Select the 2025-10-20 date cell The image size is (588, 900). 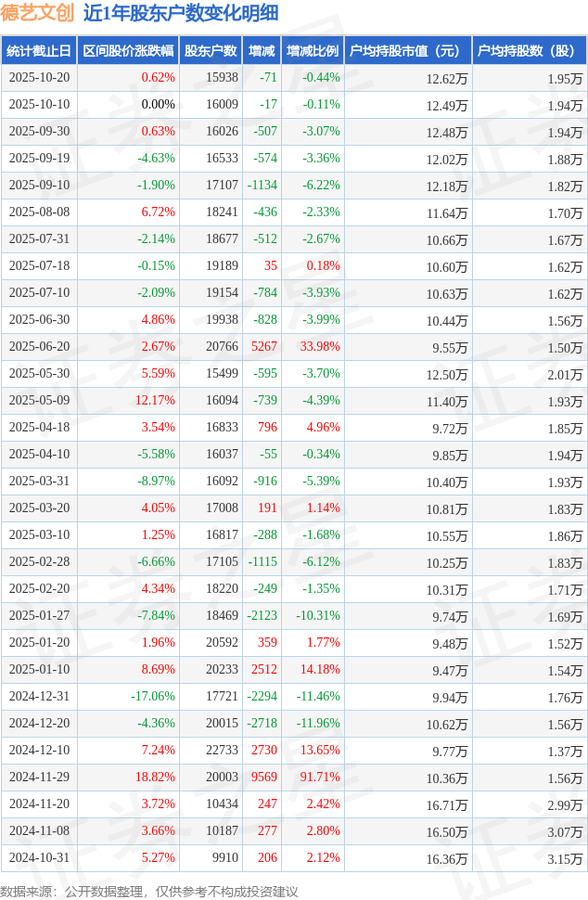point(39,78)
